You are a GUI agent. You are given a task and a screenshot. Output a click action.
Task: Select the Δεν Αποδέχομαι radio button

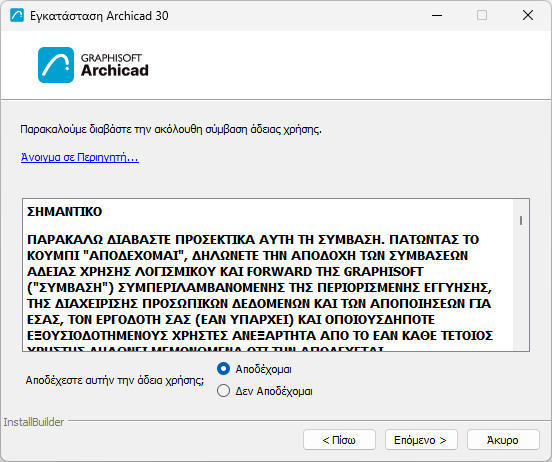224,391
